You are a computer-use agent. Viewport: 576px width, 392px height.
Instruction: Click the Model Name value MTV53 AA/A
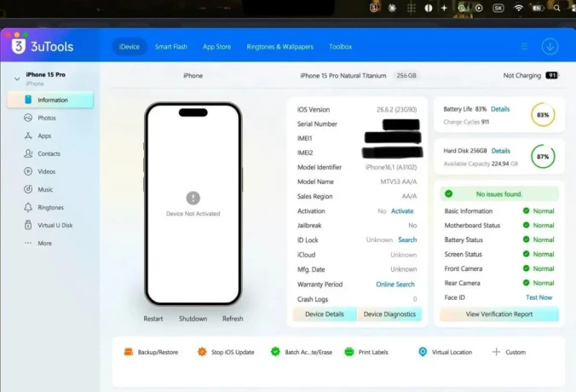[399, 182]
